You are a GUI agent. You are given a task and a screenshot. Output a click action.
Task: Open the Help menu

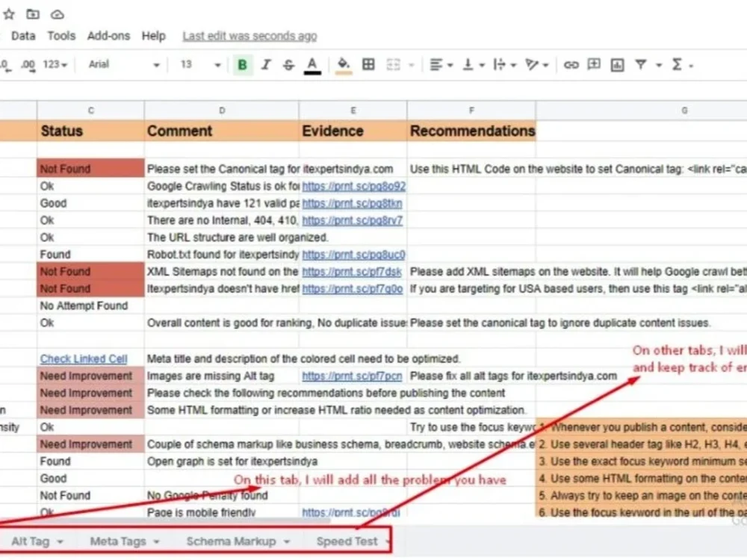153,36
